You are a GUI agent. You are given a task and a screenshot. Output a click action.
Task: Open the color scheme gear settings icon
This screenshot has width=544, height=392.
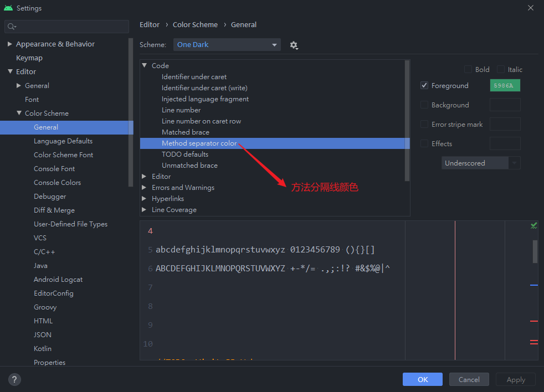294,45
